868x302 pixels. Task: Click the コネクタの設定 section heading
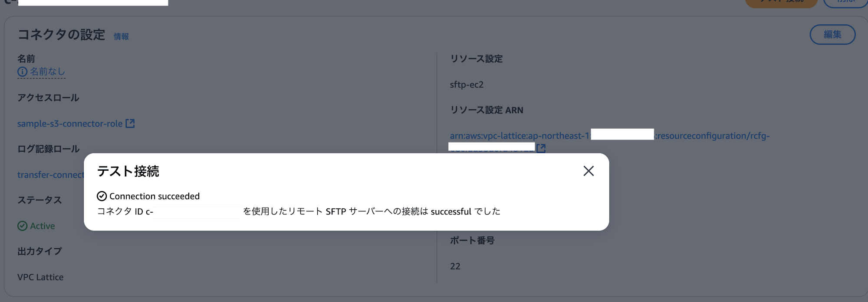pos(61,35)
